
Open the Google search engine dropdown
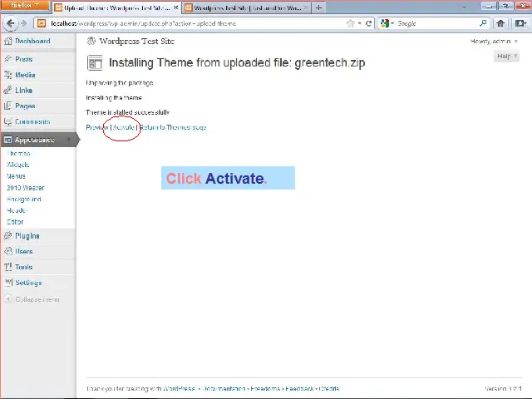click(387, 23)
